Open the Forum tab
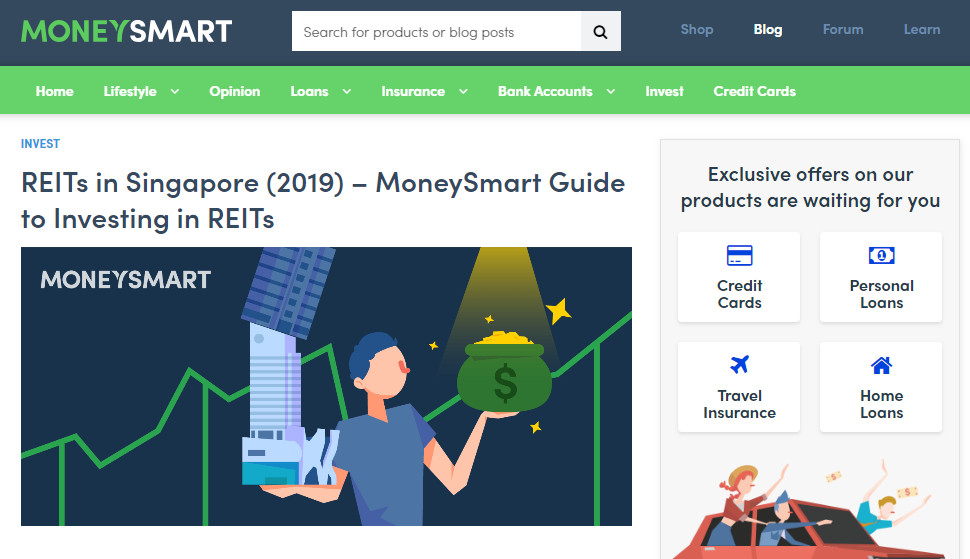This screenshot has width=970, height=559. pos(842,30)
